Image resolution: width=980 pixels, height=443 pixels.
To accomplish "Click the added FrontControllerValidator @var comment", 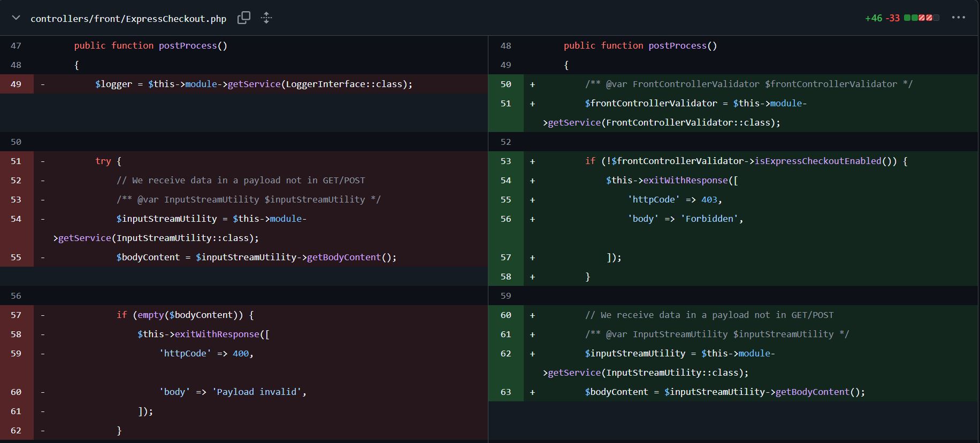I will [x=749, y=84].
